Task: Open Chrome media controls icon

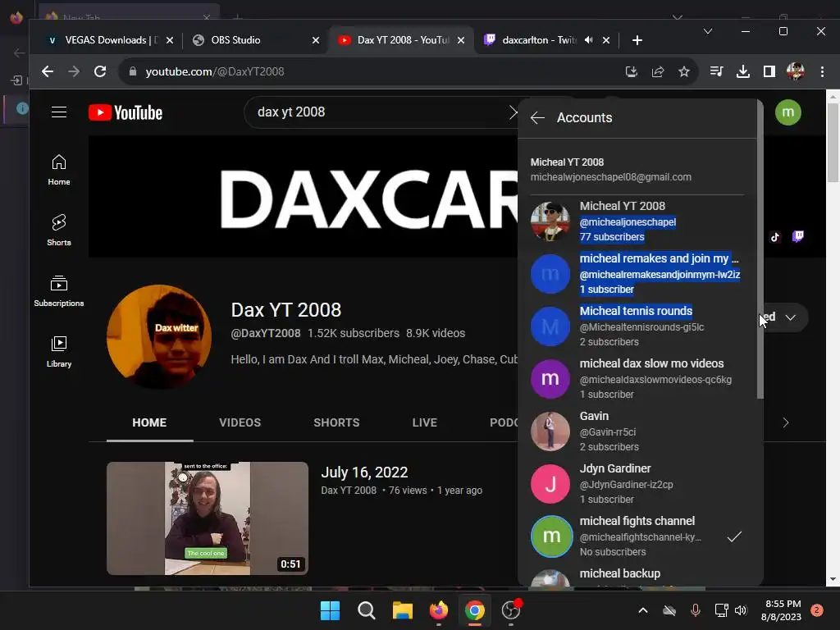Action: point(716,71)
